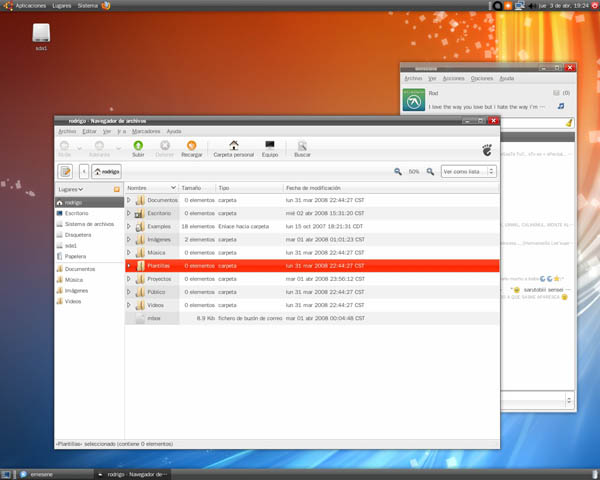Open the Aplicaciones panel menu
Screen dimensions: 600x480
(30, 6)
